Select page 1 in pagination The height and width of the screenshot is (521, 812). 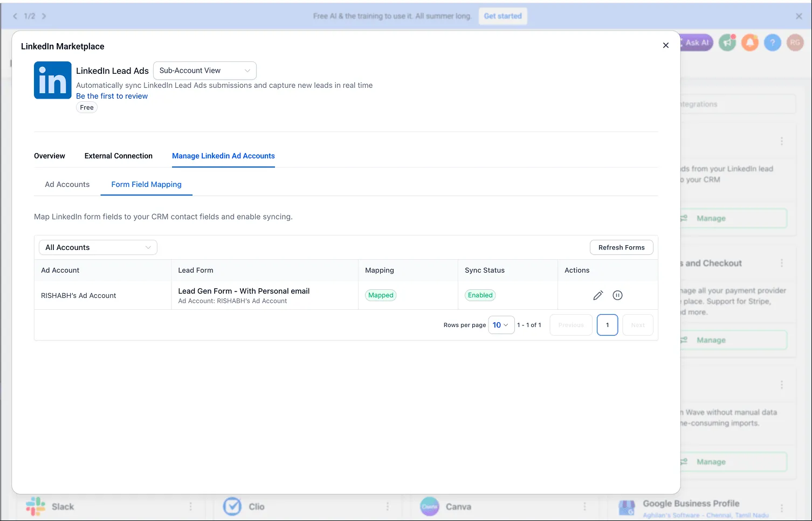(608, 325)
